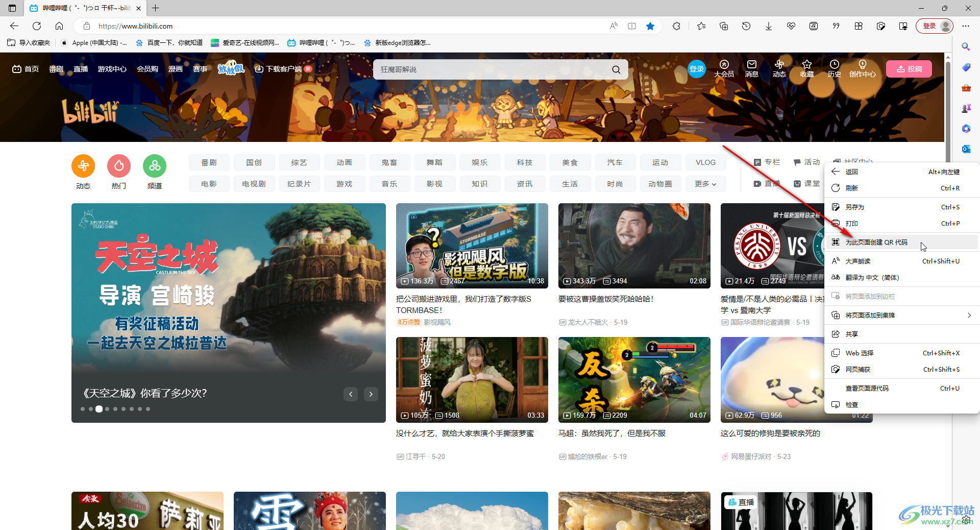Viewport: 980px width, 530px height.
Task: Open 影视飓风 数字版 video thumbnail
Action: point(472,246)
